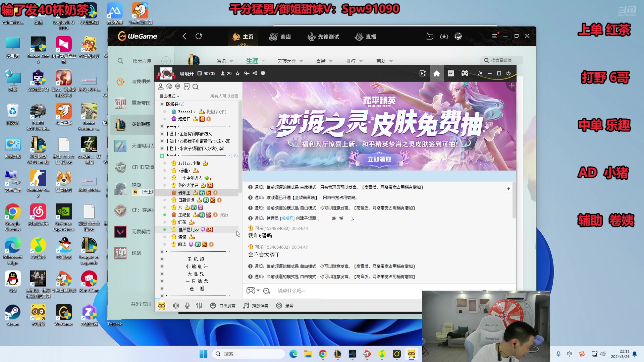Click the 搜索召唤师 search field

point(501,60)
